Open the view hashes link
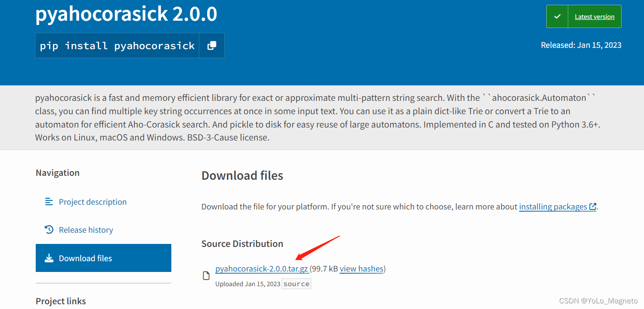Screen dimensions: 644x309 (361, 268)
